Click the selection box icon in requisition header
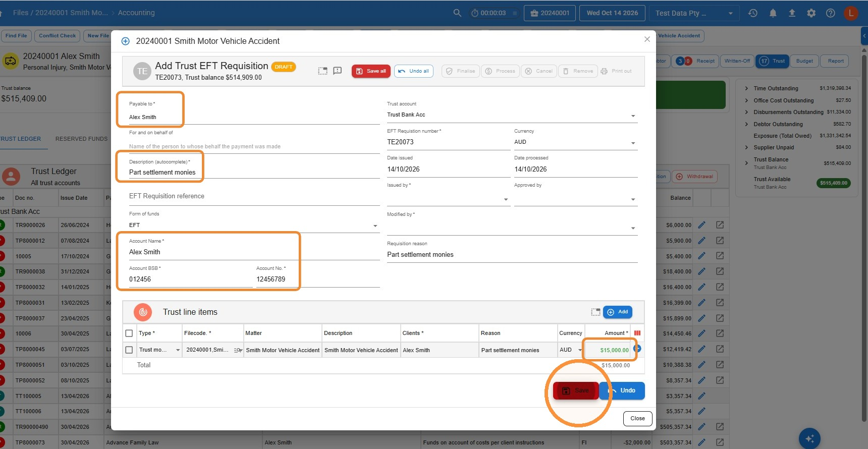The image size is (868, 449). coord(322,71)
